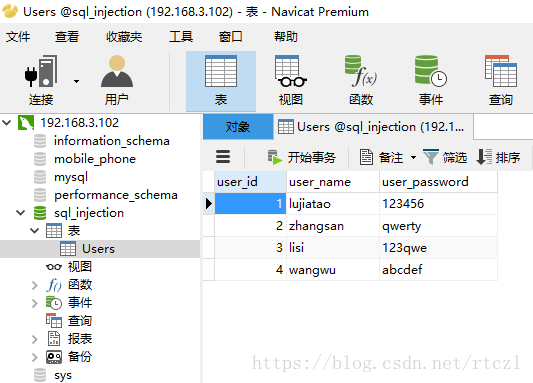Select cell with password 123qwe
Viewport: 533px width, 383px height.
pos(439,247)
